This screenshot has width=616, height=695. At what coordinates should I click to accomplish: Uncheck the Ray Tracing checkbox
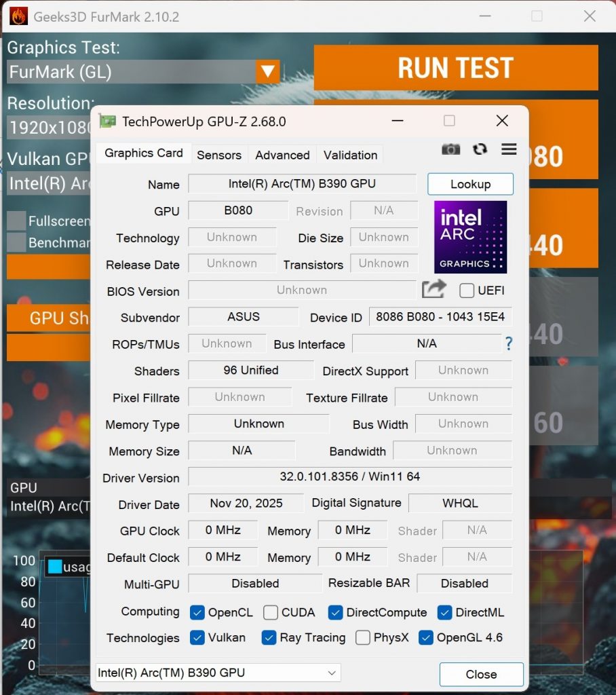[x=269, y=638]
